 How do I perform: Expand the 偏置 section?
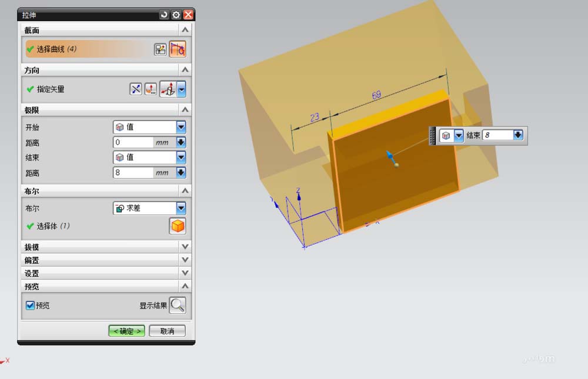click(185, 260)
